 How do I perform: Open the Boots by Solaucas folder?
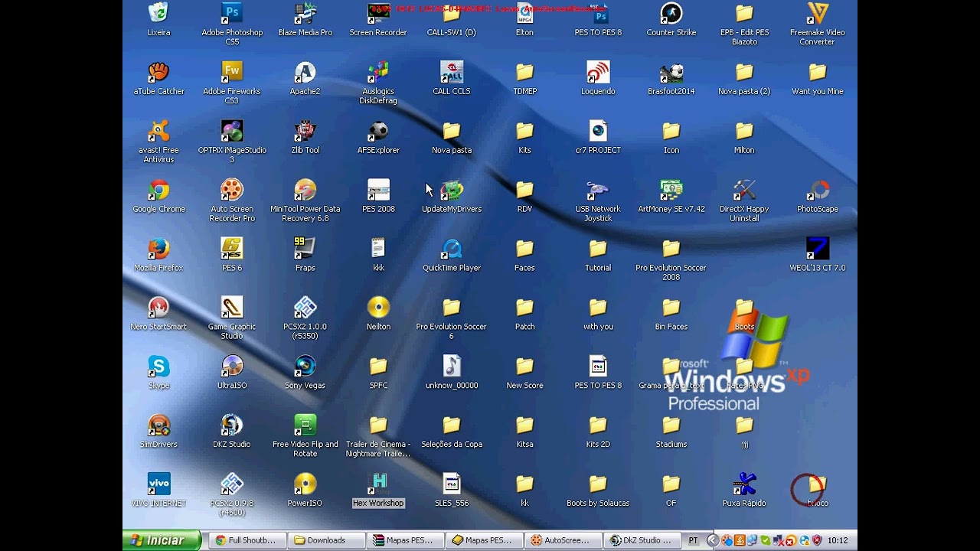(x=598, y=484)
